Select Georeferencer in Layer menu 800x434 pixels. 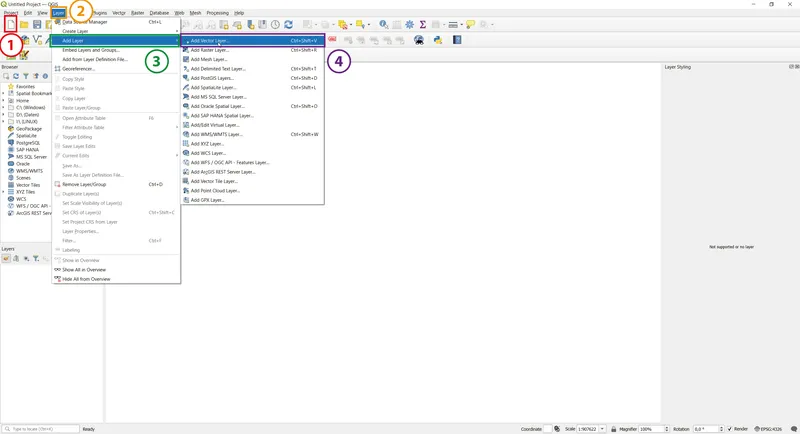(116, 69)
